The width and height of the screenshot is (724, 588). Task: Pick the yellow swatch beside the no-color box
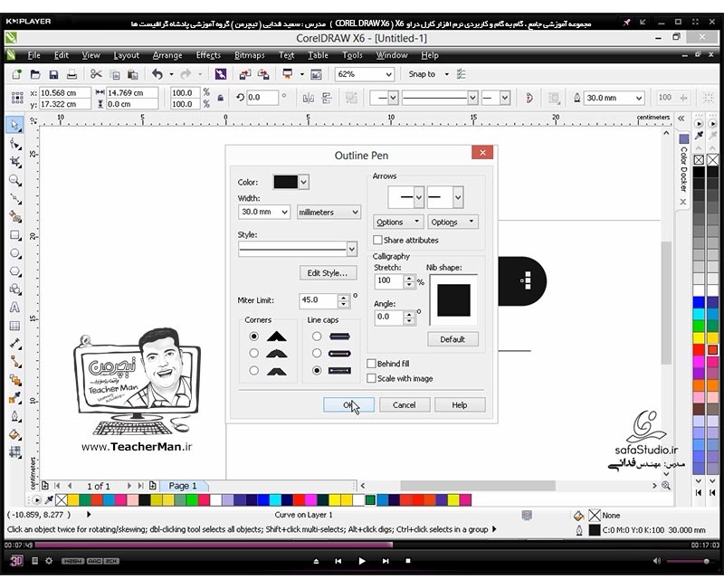(73, 500)
